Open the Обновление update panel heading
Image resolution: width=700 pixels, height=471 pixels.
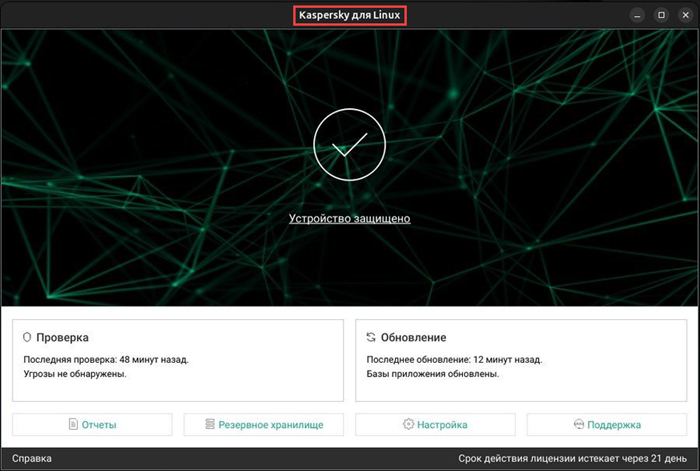click(x=413, y=338)
